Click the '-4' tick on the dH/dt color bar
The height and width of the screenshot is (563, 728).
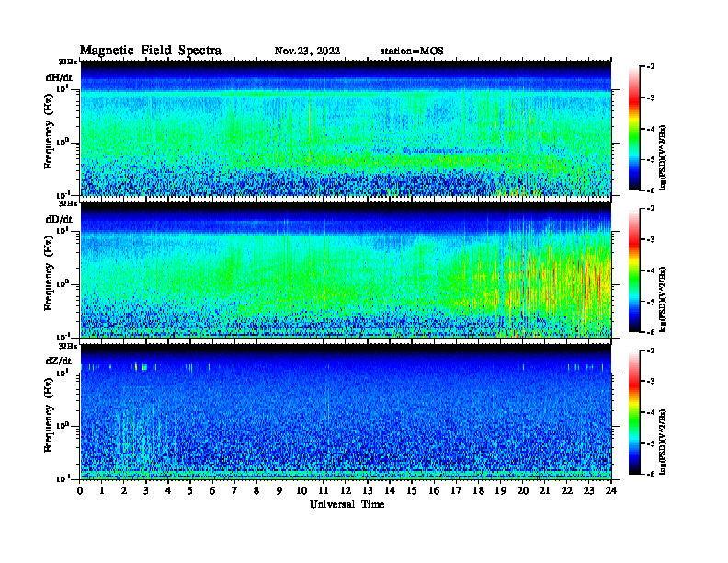651,129
